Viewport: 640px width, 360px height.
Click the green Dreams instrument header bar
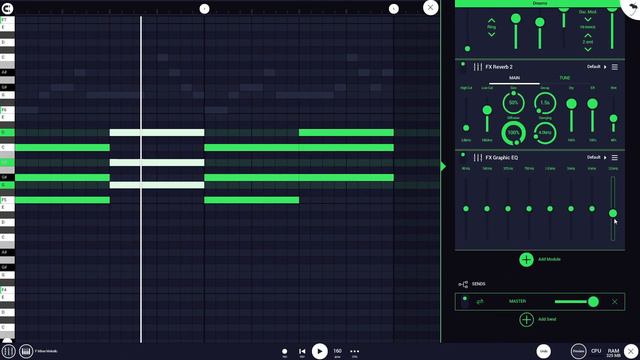(x=540, y=3)
